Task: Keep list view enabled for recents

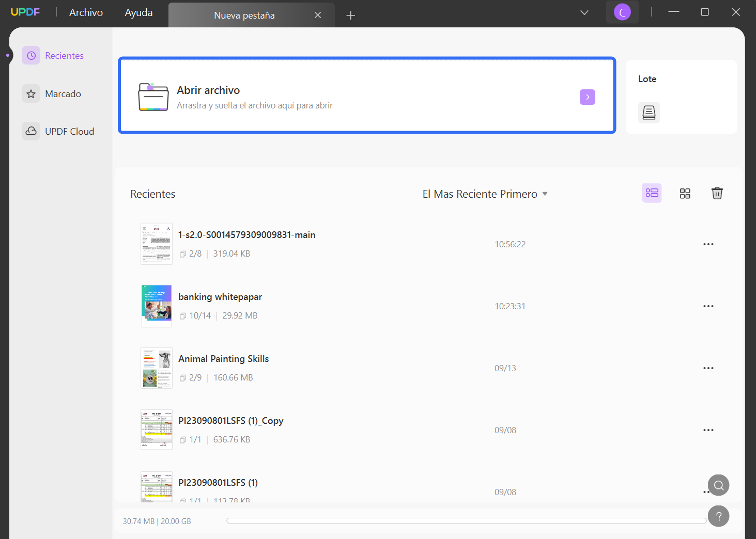Action: (652, 193)
